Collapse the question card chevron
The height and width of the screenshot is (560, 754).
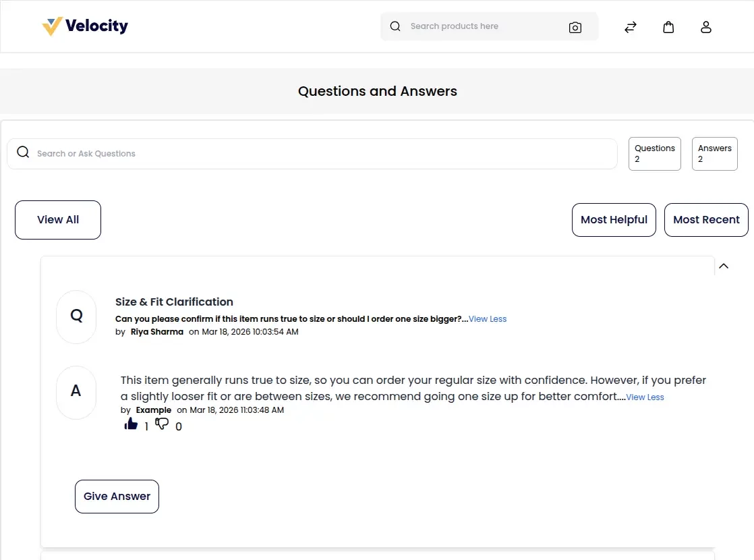724,266
